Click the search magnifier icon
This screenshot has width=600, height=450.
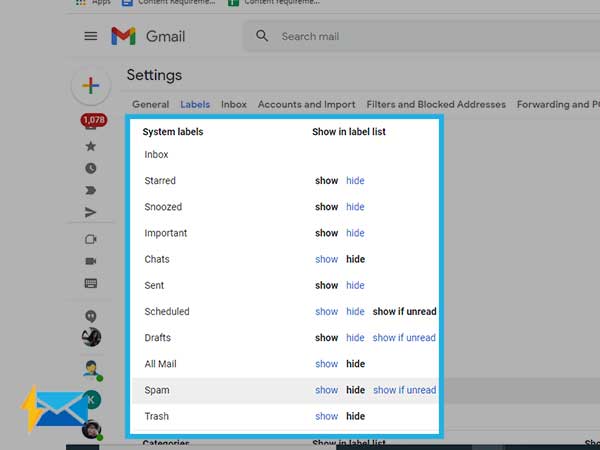[x=262, y=36]
